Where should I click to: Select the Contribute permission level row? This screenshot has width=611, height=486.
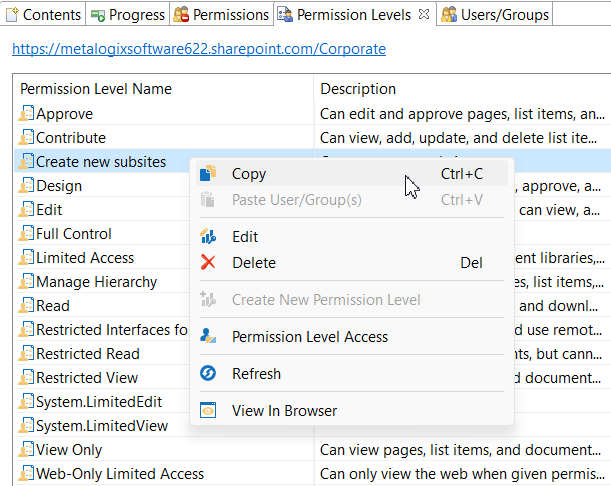point(71,138)
